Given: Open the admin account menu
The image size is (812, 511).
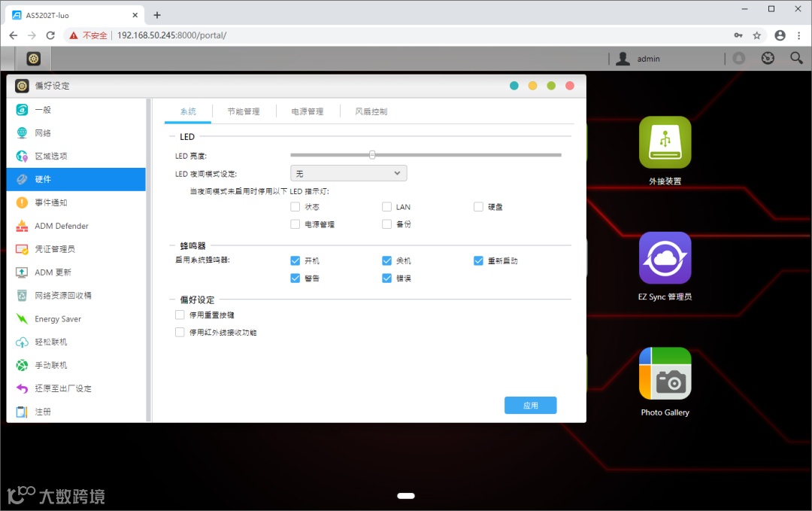Looking at the screenshot, I should 640,58.
